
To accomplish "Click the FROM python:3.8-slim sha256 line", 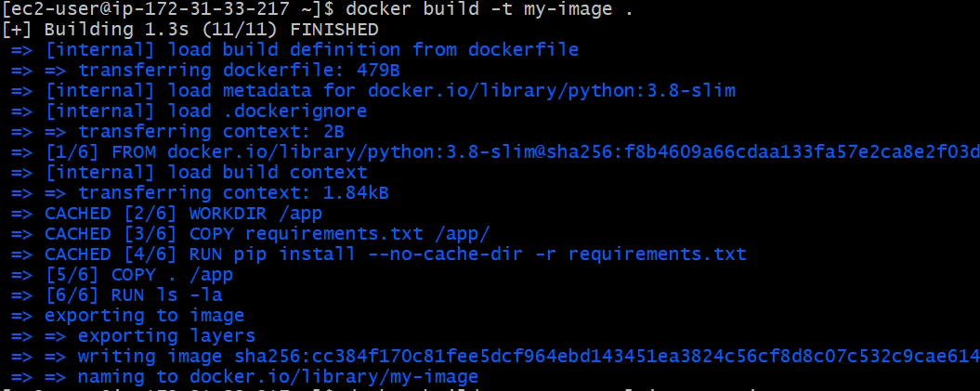I will click(x=496, y=152).
